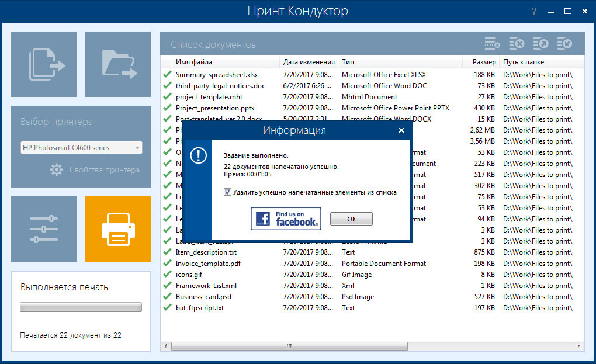Click checkmark beside Project_presentation.pptx
The image size is (596, 364).
click(x=167, y=108)
